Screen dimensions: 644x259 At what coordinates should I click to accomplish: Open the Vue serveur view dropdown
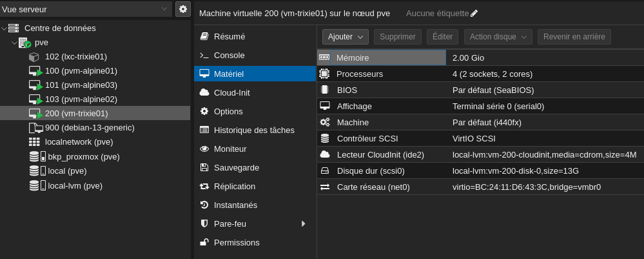tap(86, 9)
